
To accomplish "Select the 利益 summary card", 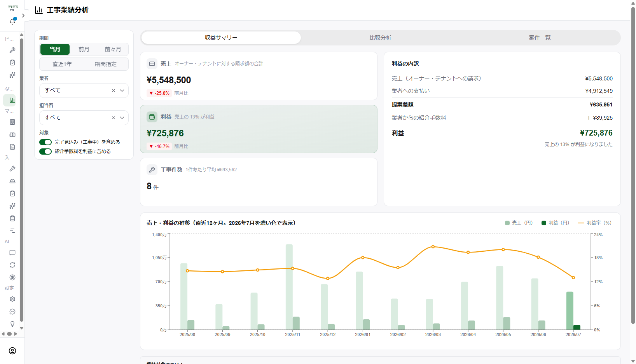I will click(259, 129).
